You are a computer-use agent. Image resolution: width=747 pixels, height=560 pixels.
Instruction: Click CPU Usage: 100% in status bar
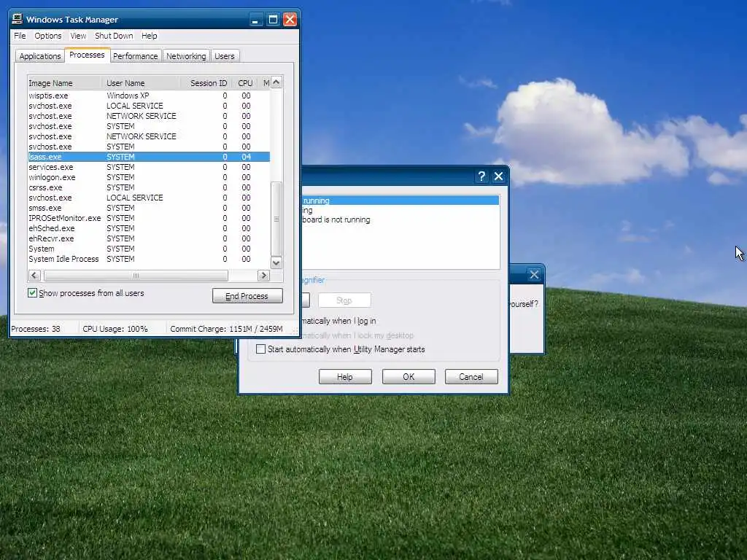[x=115, y=329]
